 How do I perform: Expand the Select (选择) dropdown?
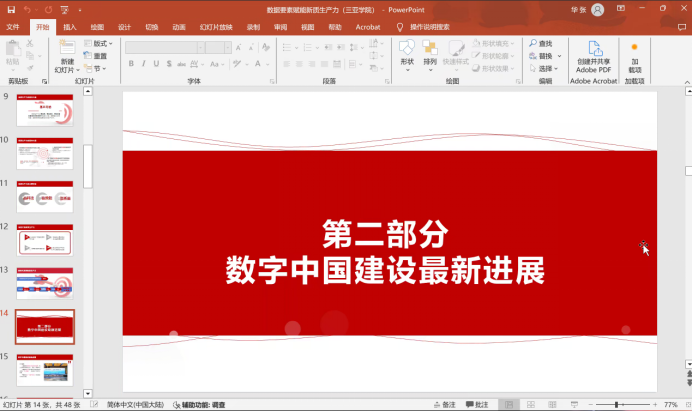[546, 69]
